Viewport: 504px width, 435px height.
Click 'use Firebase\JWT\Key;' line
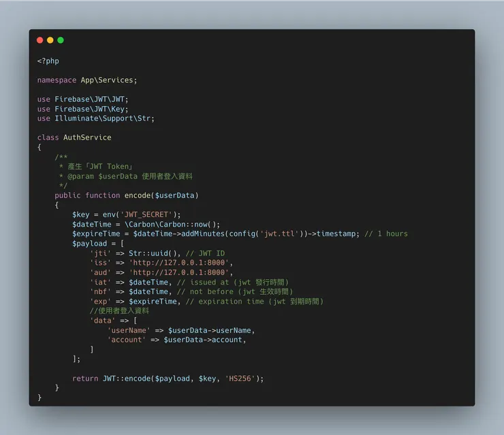(82, 109)
